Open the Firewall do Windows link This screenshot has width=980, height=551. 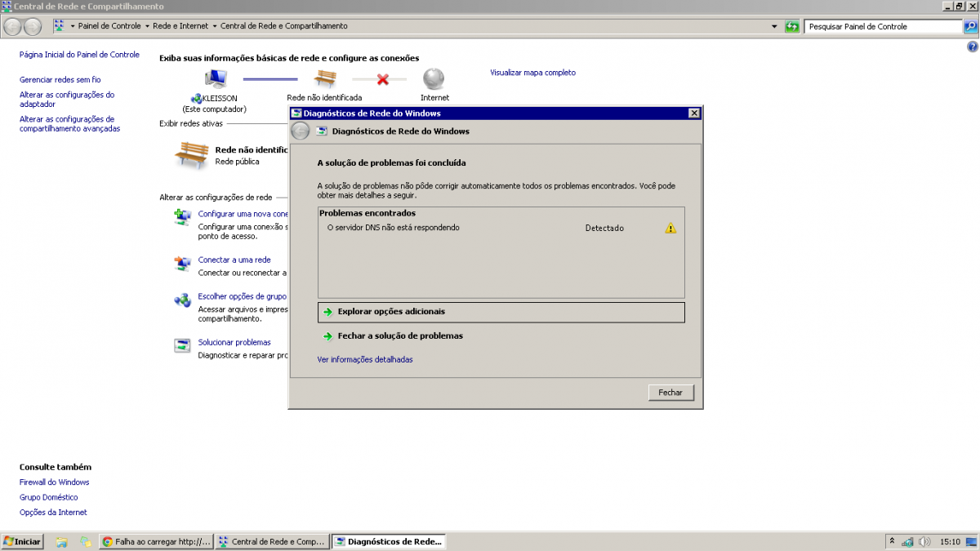55,482
